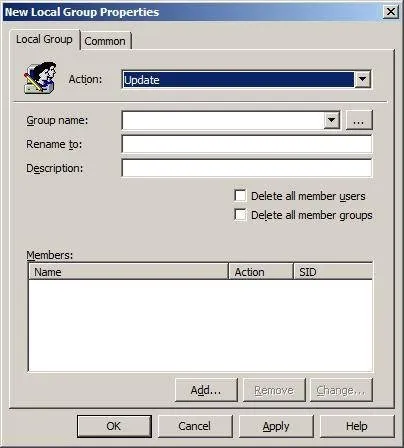Screen dimensions: 404x448
Task: Focus the Rename to text field
Action: click(247, 144)
